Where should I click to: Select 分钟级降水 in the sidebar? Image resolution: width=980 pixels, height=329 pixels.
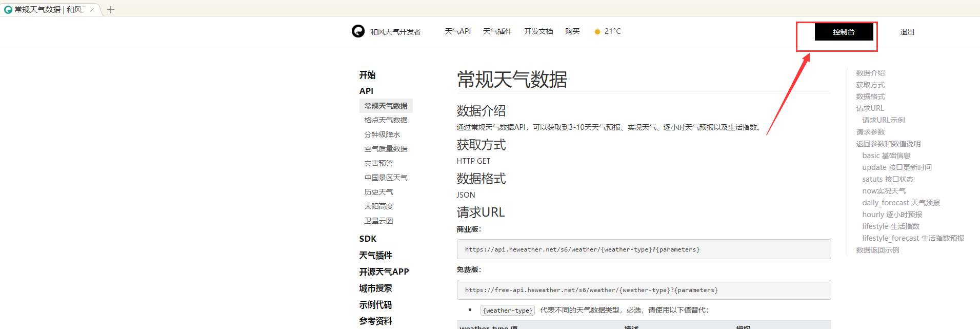click(383, 134)
